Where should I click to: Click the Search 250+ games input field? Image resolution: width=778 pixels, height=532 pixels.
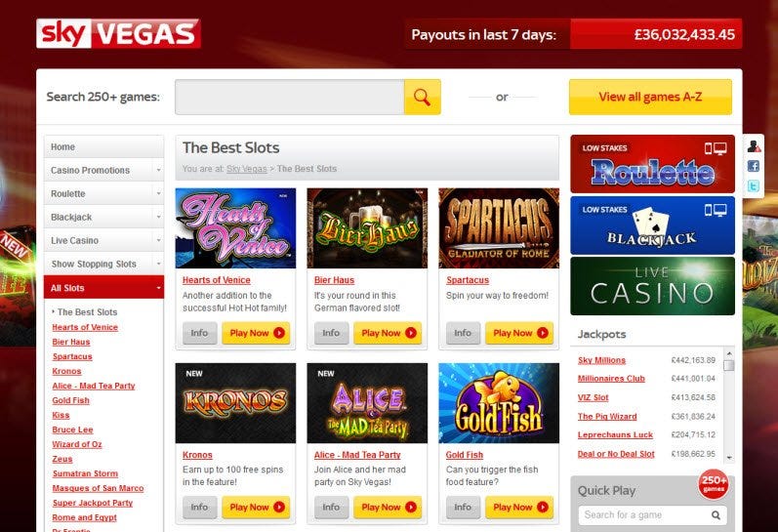click(x=290, y=97)
